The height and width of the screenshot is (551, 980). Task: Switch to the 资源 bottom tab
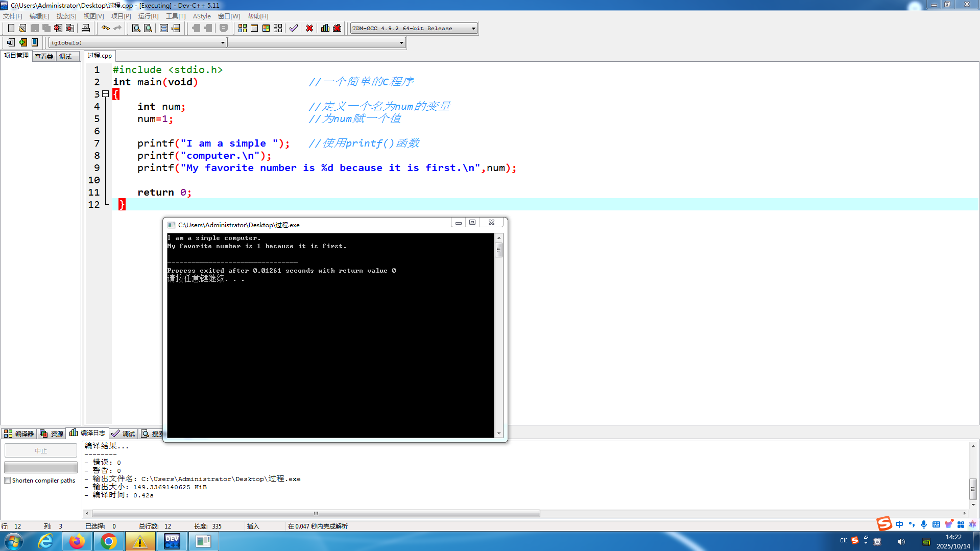coord(52,434)
